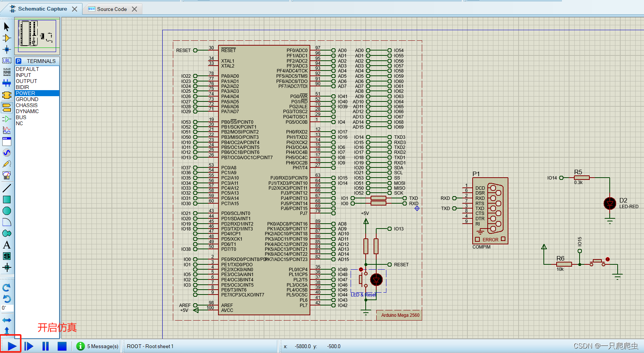Rotate anti-clockwise using the toolbar icon
The width and height of the screenshot is (644, 353).
pos(6,299)
